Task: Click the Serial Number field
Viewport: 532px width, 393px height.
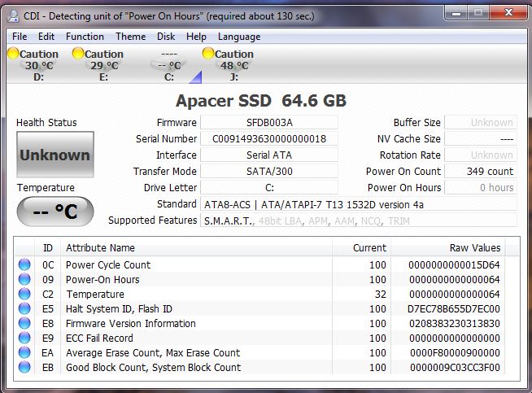Action: click(269, 139)
